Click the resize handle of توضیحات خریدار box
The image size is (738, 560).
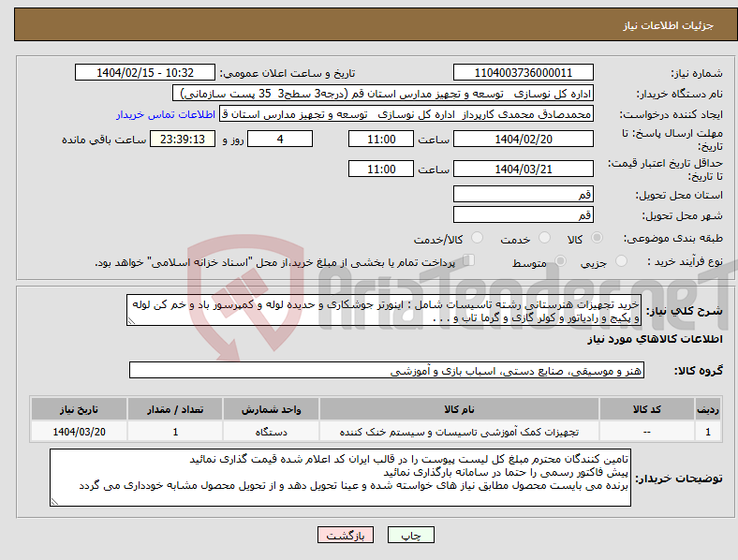(54, 502)
